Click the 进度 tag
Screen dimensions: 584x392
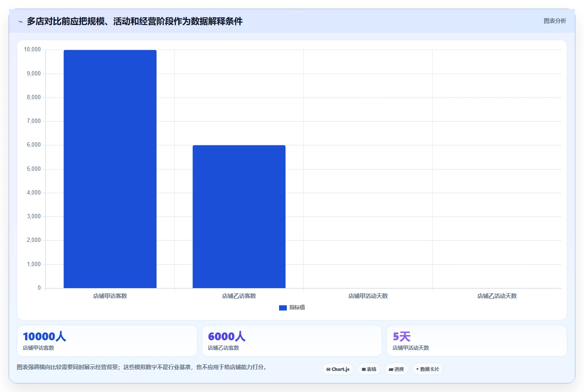(396, 369)
